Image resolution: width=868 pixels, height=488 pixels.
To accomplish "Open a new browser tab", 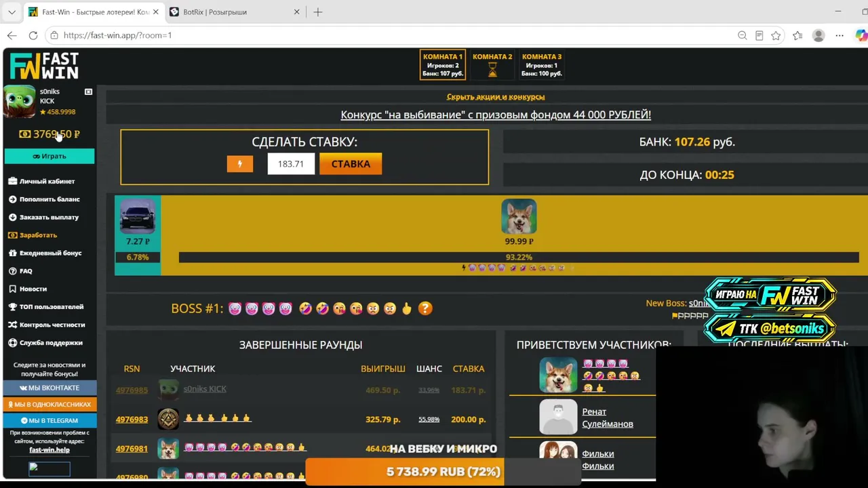I will click(318, 12).
